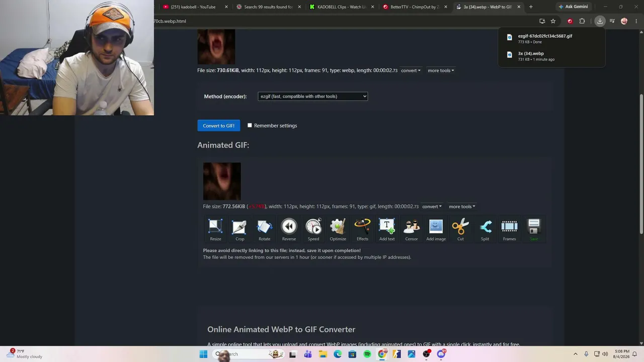Viewport: 644px width, 362px height.
Task: Open Chrome three-dot menu
Action: tap(636, 21)
